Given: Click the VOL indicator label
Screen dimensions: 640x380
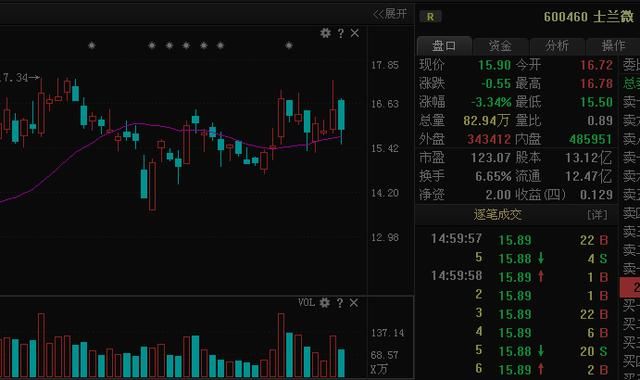Looking at the screenshot, I should (x=306, y=302).
